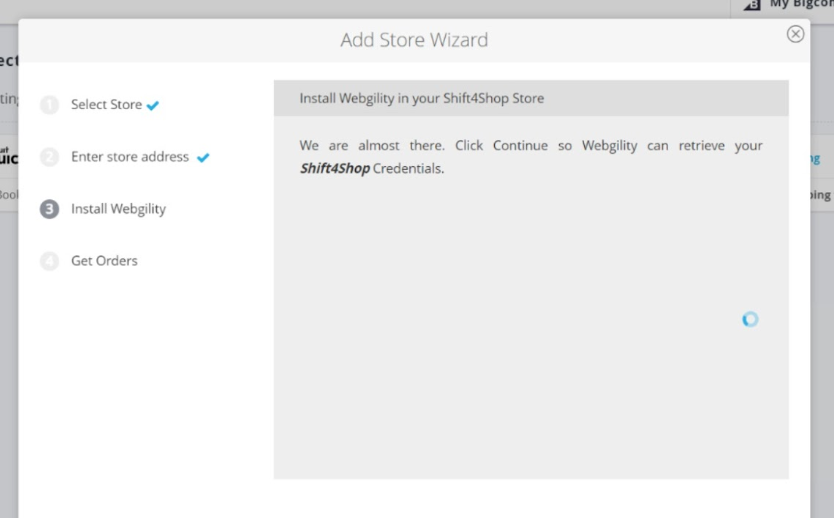Click the checkmark beside Select Store
This screenshot has height=526, width=834.
click(x=153, y=105)
